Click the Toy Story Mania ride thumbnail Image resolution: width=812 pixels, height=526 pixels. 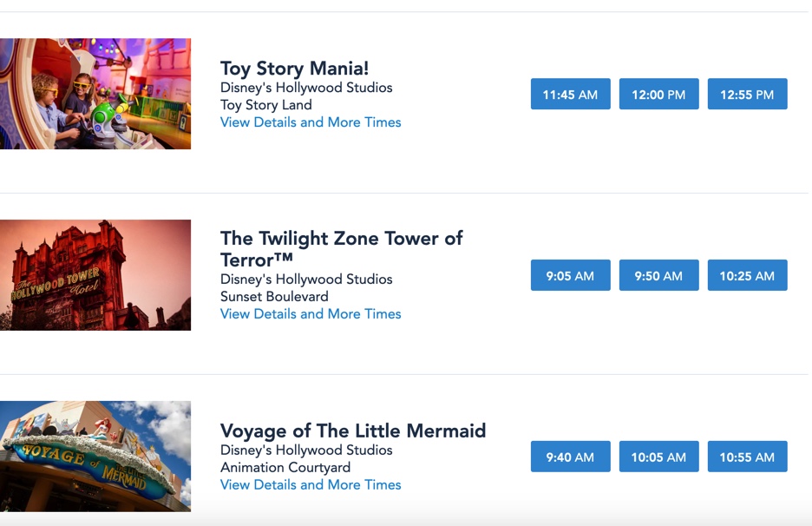coord(95,94)
